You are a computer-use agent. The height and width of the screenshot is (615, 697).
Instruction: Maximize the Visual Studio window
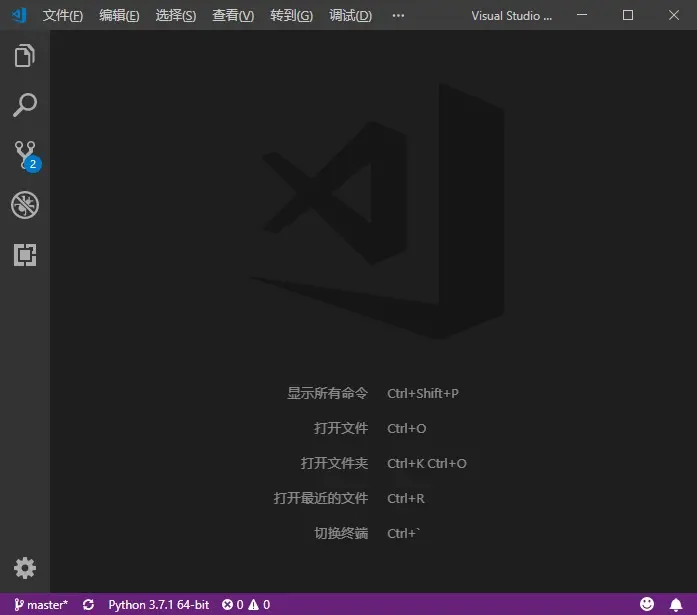[628, 15]
